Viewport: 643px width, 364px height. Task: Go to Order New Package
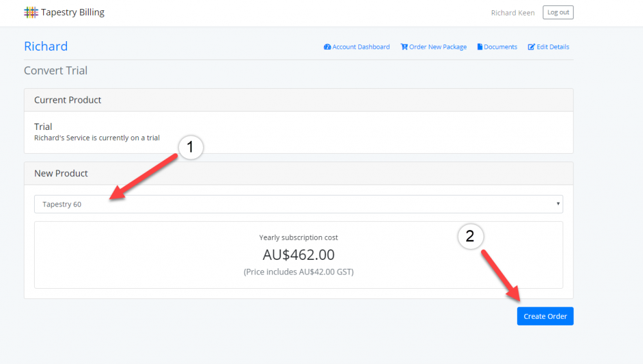(438, 47)
